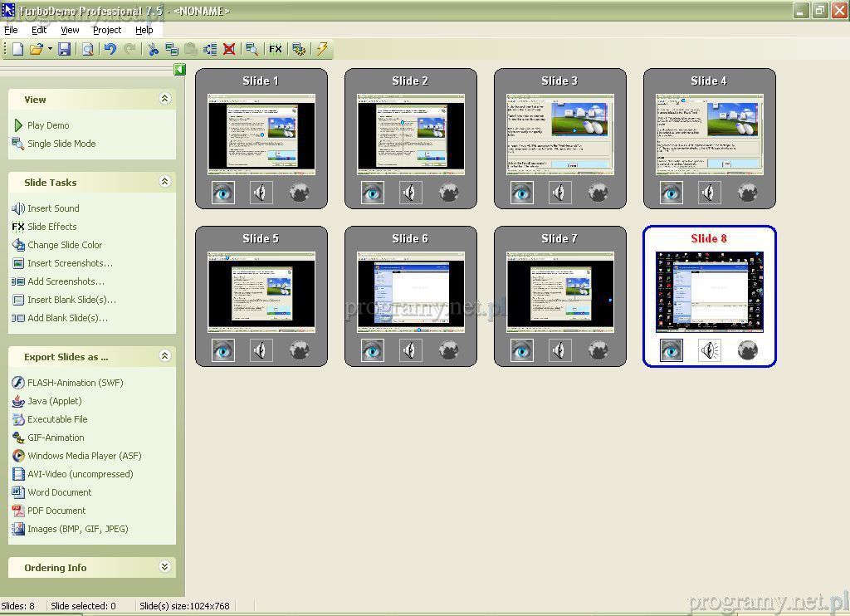
Task: Click the red X delete slide icon
Action: pos(229,50)
